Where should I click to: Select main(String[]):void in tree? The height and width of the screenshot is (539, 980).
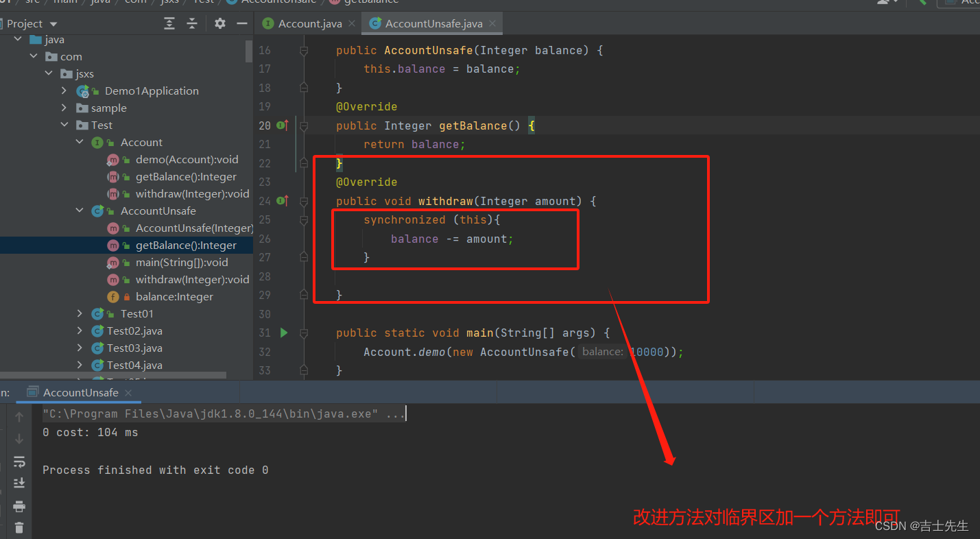pyautogui.click(x=182, y=263)
